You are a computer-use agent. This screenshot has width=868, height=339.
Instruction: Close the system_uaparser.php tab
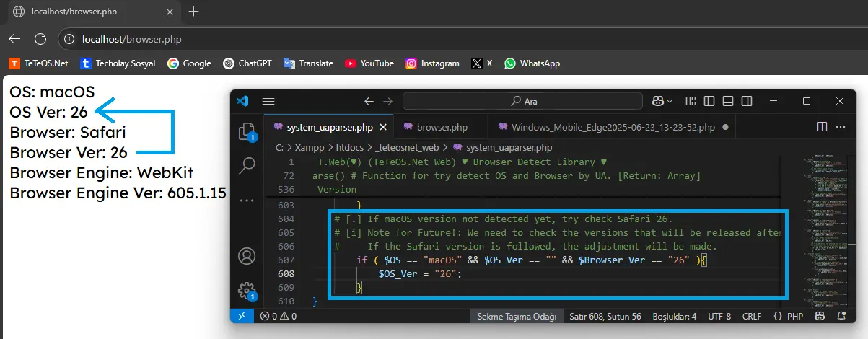pyautogui.click(x=383, y=128)
